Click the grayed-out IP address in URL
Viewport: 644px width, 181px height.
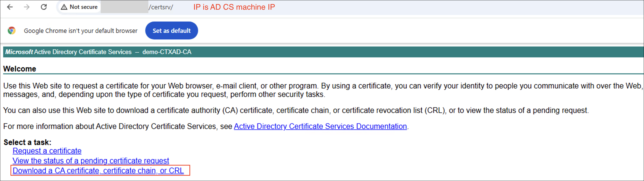tap(124, 7)
